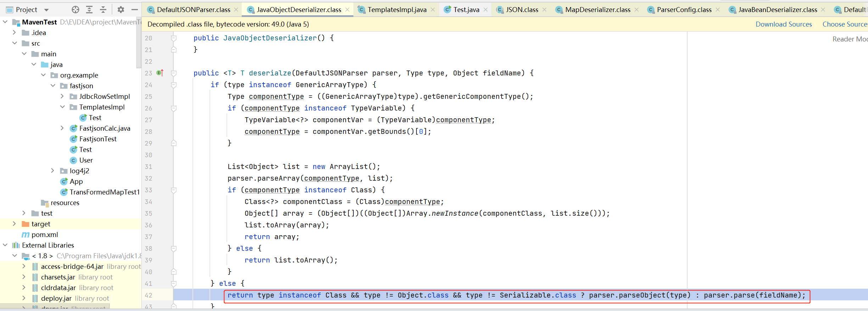The image size is (868, 311).
Task: Fold the constructor at line 20
Action: [174, 38]
